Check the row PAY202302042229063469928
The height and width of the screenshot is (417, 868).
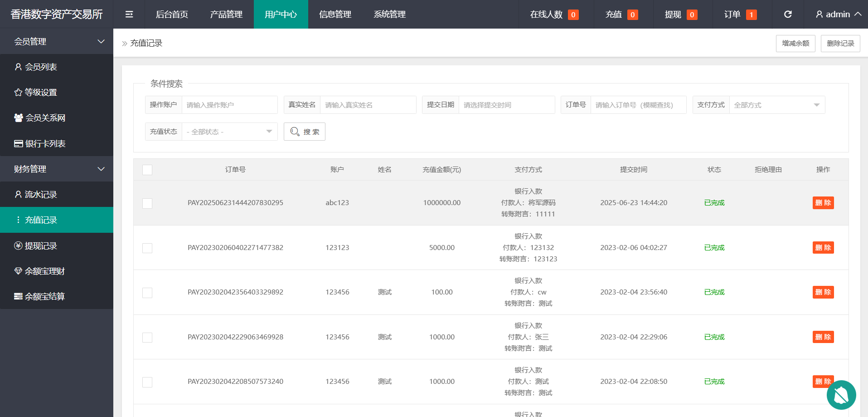point(147,338)
